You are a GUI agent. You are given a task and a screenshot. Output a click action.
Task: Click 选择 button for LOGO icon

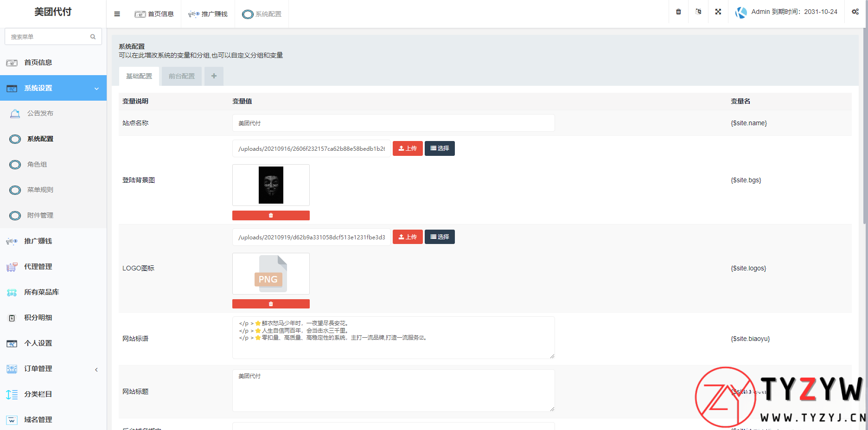440,237
